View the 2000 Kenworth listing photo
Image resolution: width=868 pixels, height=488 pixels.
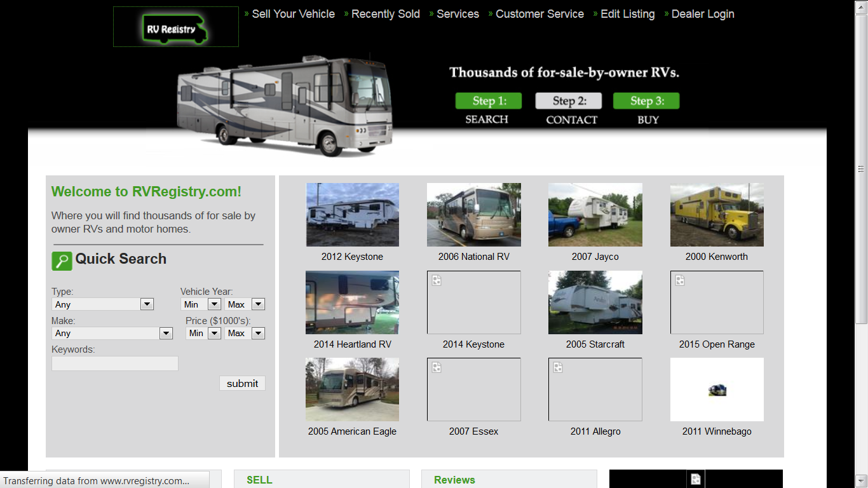pos(717,215)
